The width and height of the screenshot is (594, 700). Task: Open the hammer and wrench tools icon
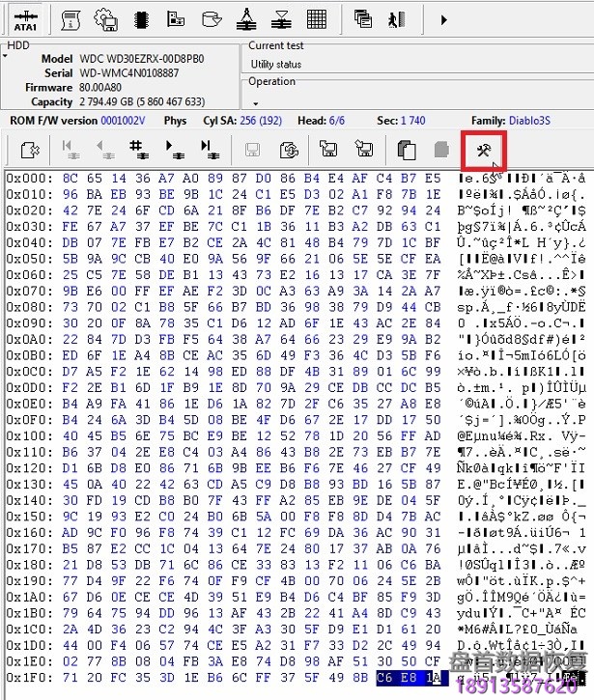point(484,151)
